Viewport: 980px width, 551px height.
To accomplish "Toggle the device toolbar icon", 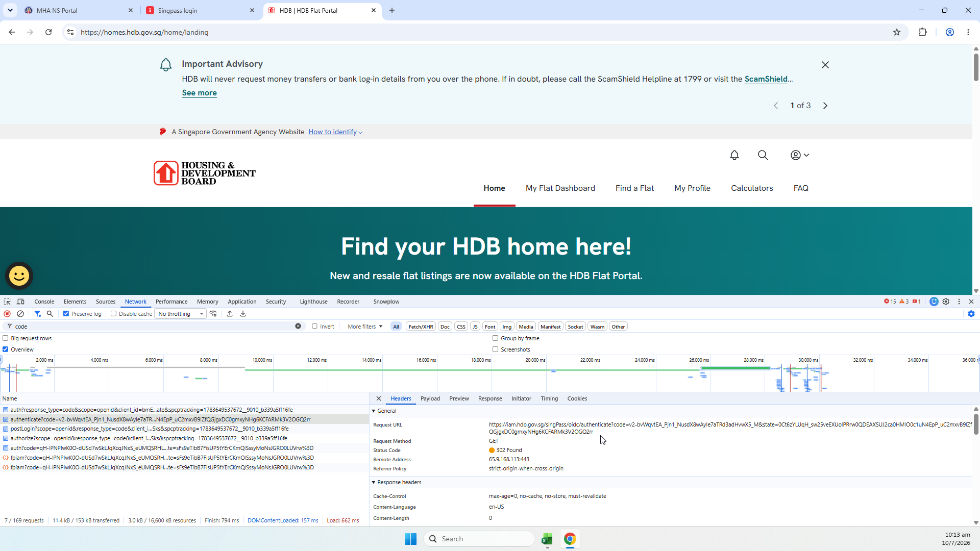I will pyautogui.click(x=21, y=302).
